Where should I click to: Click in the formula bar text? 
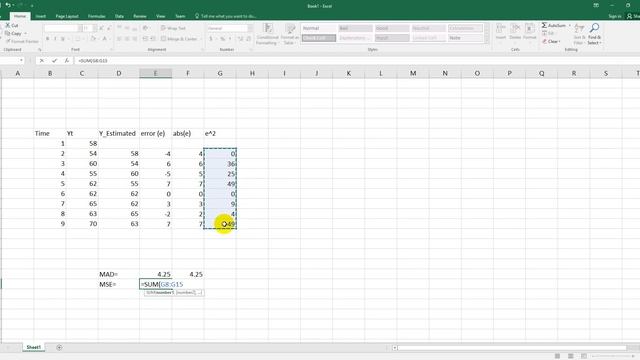(93, 60)
